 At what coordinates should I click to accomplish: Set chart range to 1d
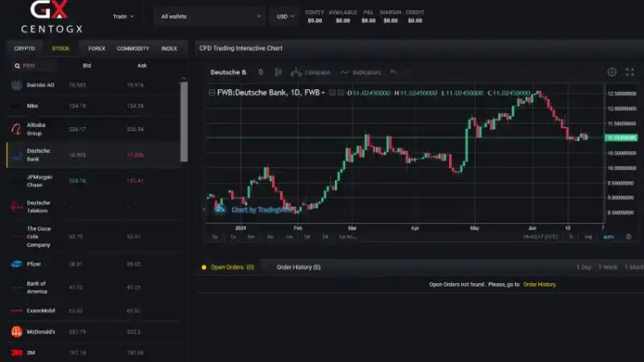click(325, 237)
